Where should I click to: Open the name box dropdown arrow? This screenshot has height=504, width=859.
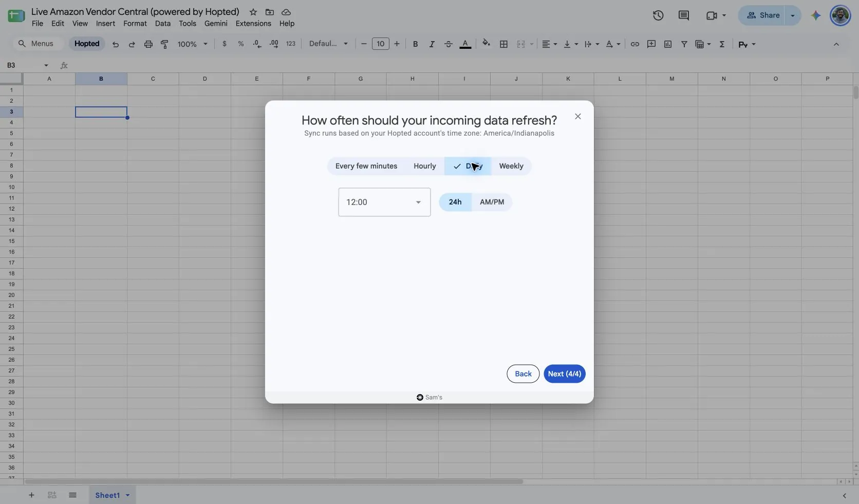tap(46, 65)
